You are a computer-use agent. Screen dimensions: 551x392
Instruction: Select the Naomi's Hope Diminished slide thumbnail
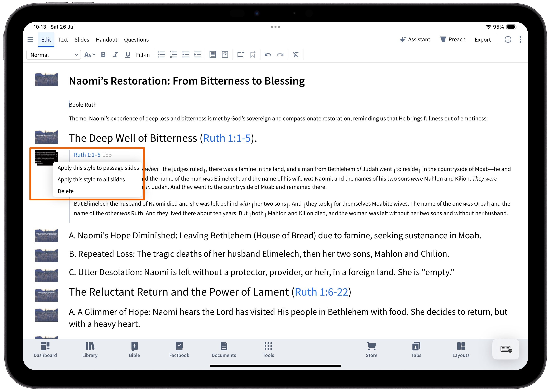(x=46, y=236)
